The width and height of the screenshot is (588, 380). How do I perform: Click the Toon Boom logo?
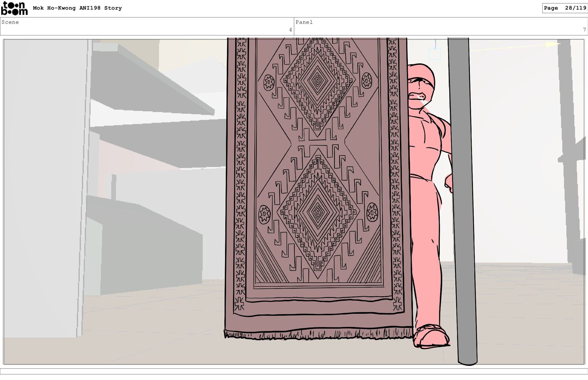(14, 8)
